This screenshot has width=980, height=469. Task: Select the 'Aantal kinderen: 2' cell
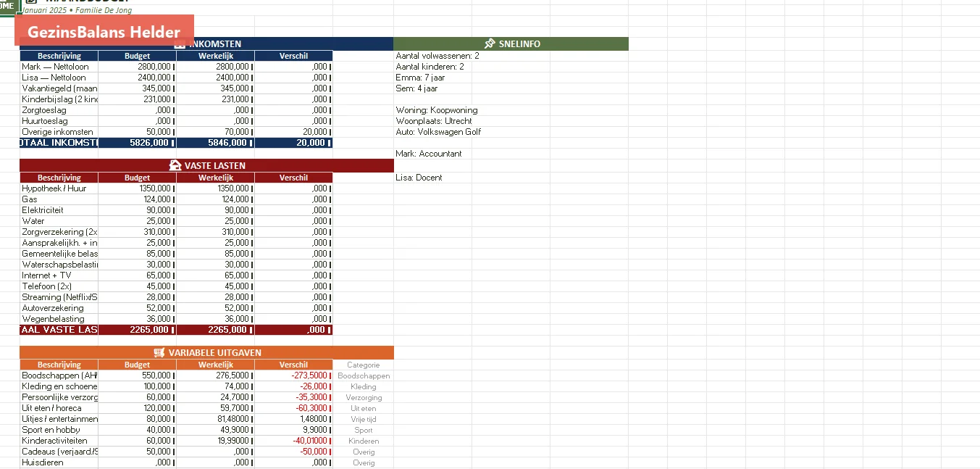(430, 67)
